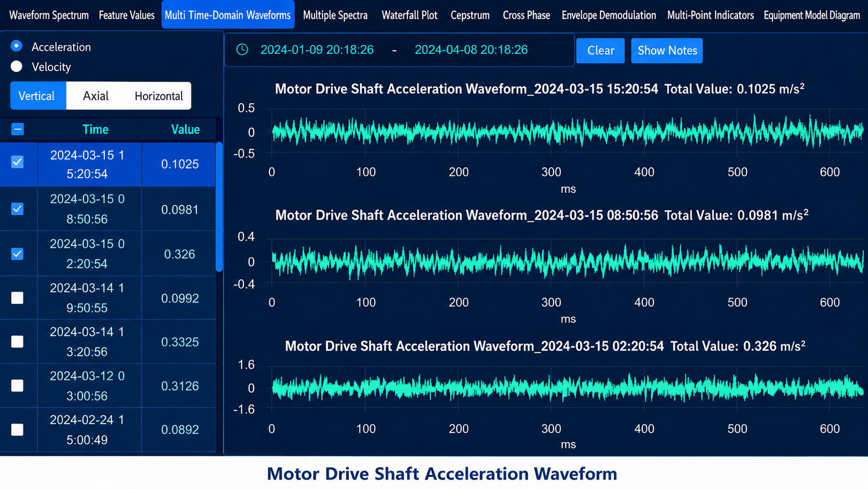The height and width of the screenshot is (489, 868).
Task: Open the Equipment Model Diagram tab
Action: 812,15
